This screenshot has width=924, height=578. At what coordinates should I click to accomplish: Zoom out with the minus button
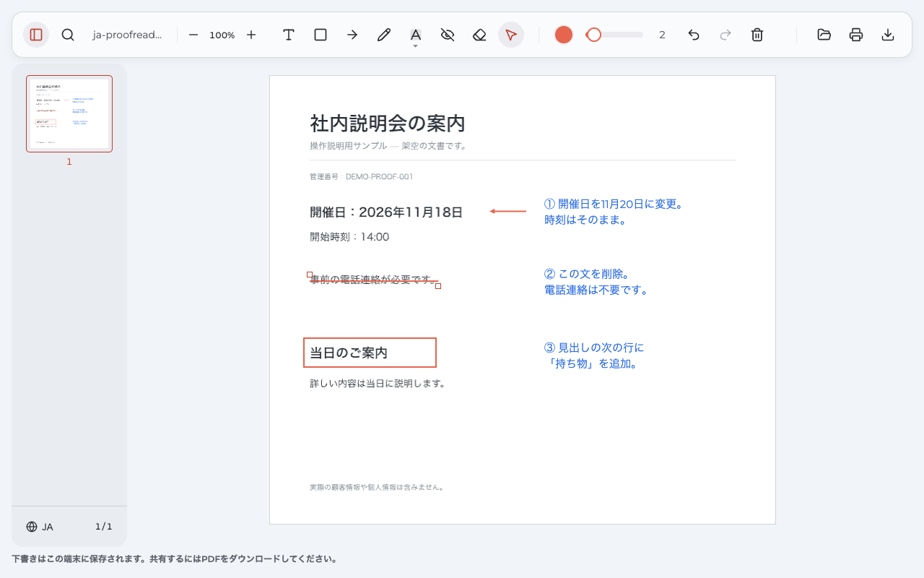193,35
